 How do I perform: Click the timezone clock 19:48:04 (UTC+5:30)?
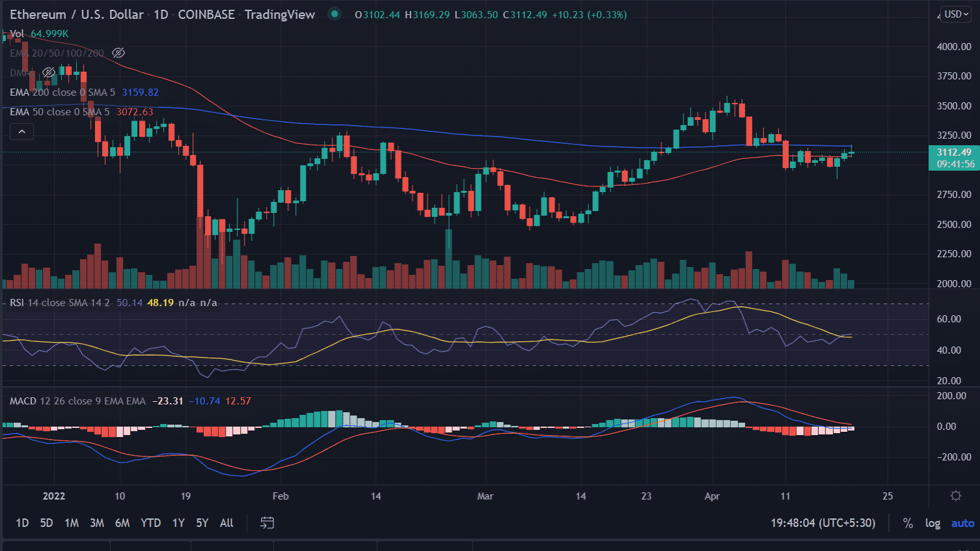(823, 523)
